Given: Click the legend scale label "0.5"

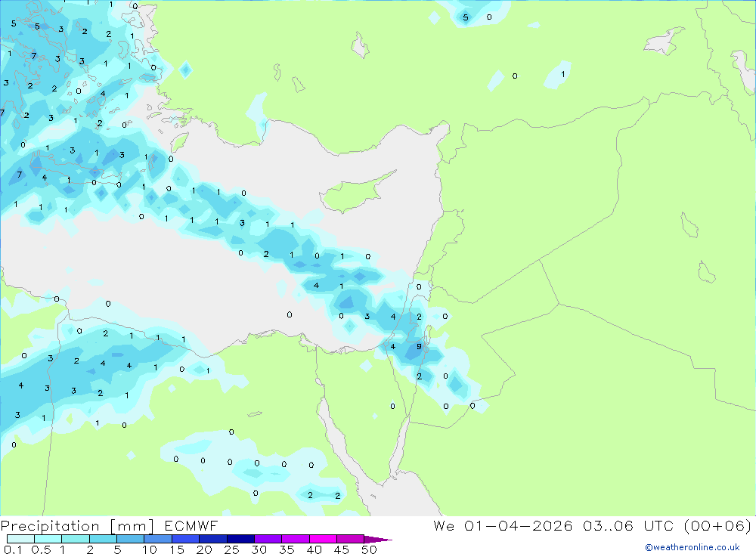Looking at the screenshot, I should [41, 549].
